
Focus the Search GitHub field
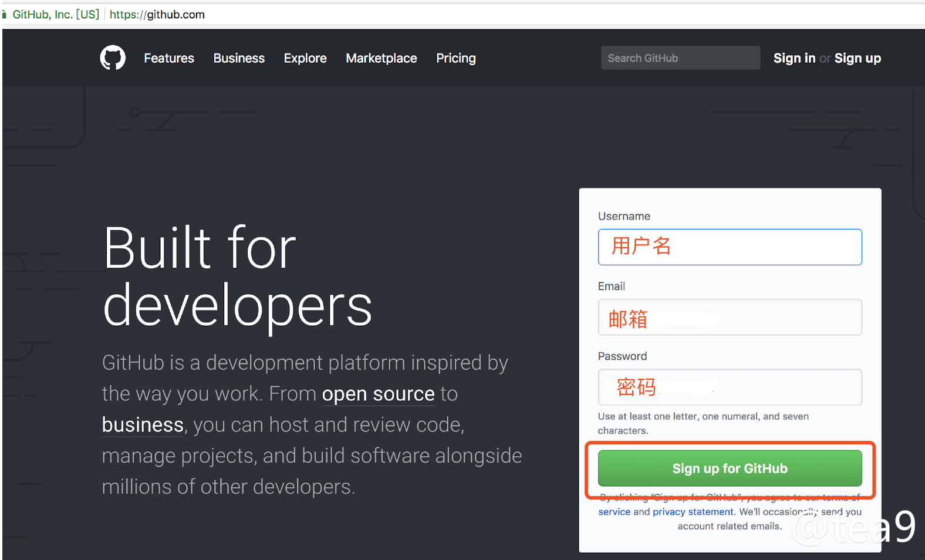point(680,58)
